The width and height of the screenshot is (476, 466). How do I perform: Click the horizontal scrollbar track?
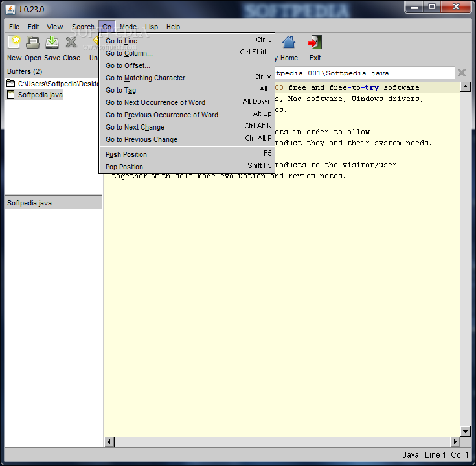(x=282, y=441)
